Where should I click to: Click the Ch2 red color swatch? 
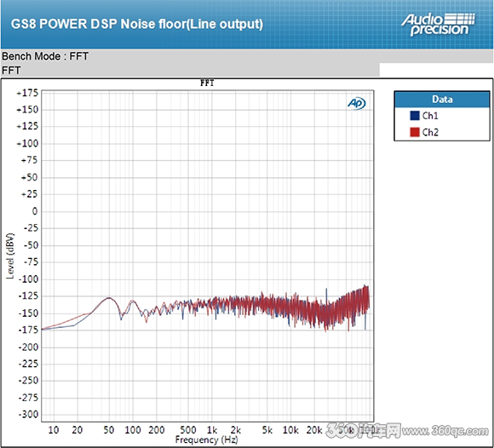pos(414,132)
